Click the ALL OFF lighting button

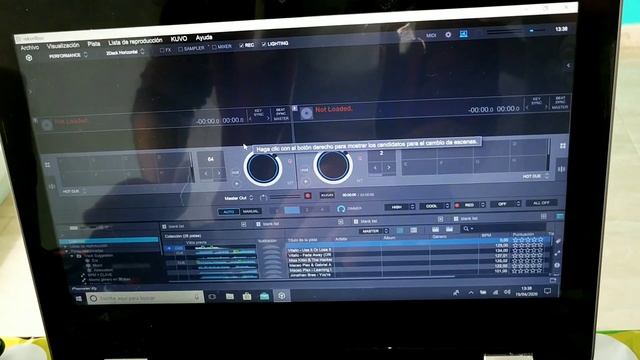pos(541,202)
